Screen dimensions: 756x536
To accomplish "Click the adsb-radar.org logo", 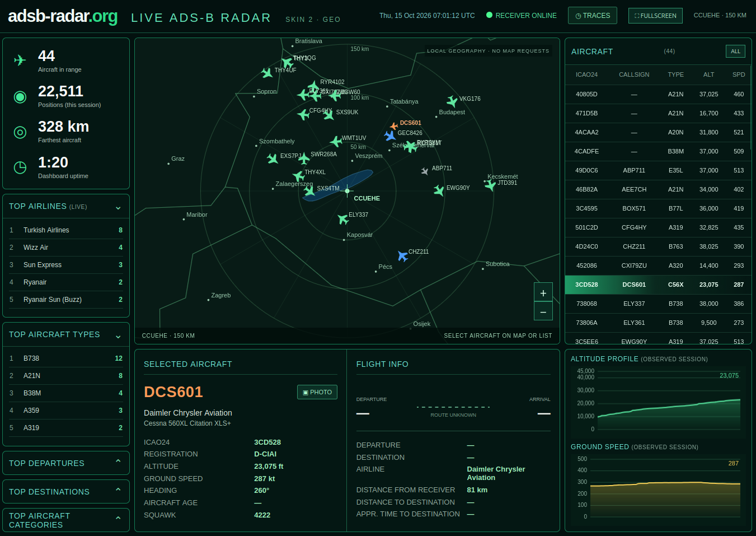I will [x=63, y=16].
